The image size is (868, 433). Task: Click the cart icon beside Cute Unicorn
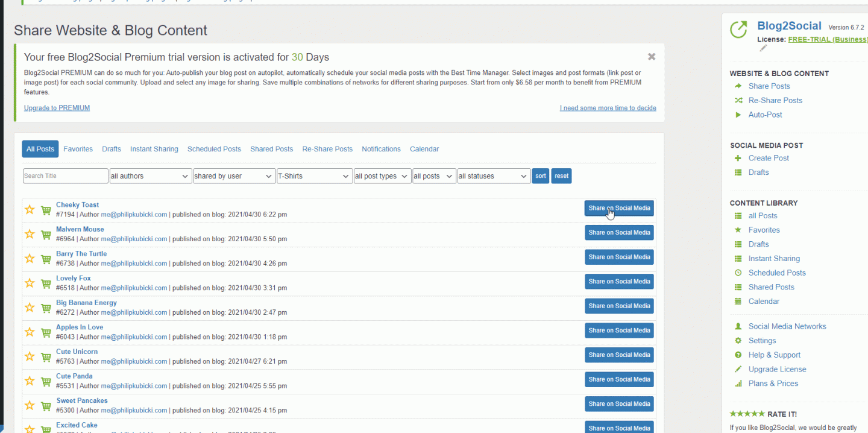coord(46,357)
